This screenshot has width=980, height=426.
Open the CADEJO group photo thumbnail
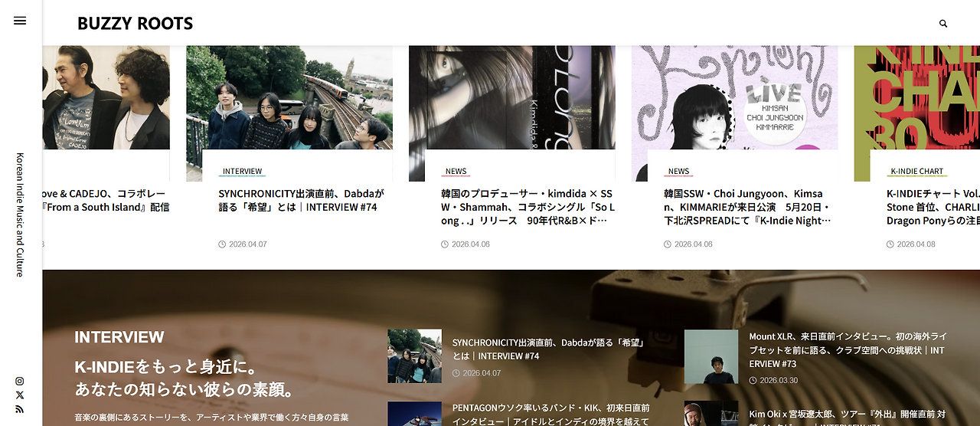pyautogui.click(x=106, y=97)
